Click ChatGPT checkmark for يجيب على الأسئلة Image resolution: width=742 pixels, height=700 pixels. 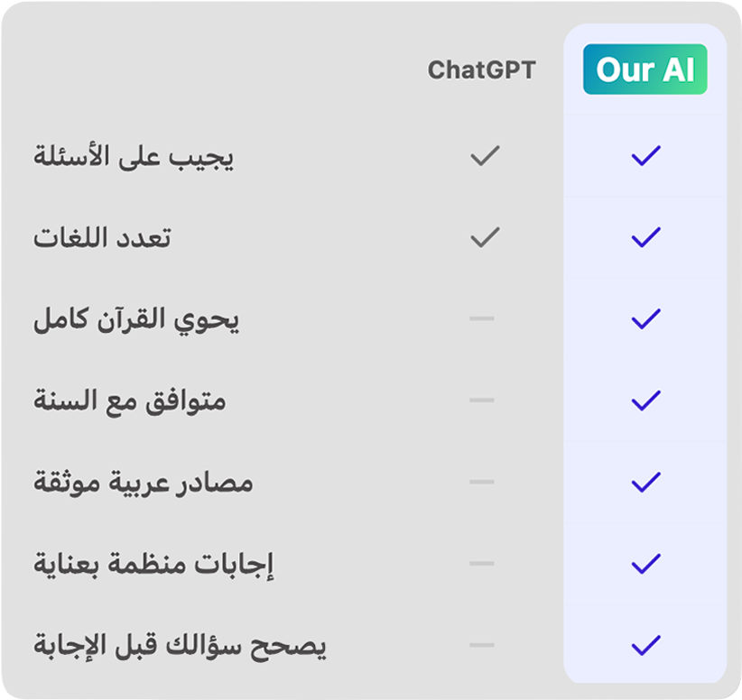[485, 156]
